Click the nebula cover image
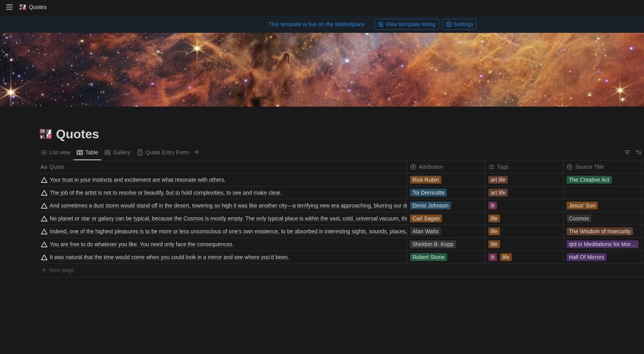The image size is (644, 354). tap(322, 70)
